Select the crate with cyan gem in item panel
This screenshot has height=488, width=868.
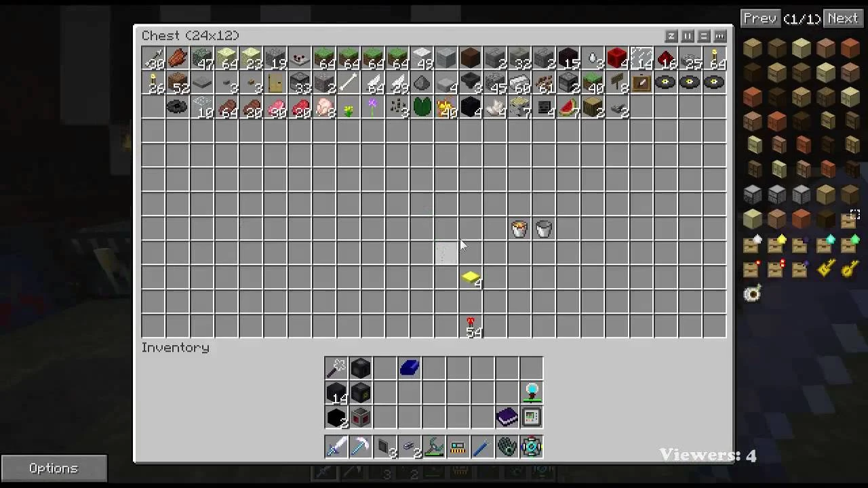point(825,243)
